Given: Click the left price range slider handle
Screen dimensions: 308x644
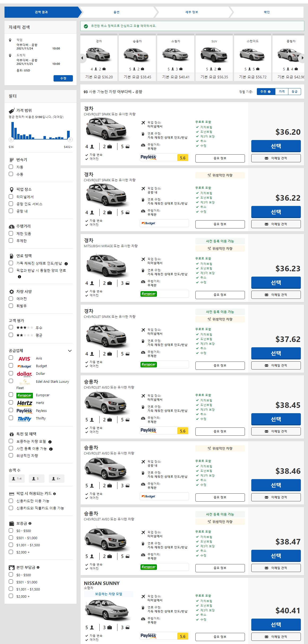Looking at the screenshot, I should coord(11,139).
